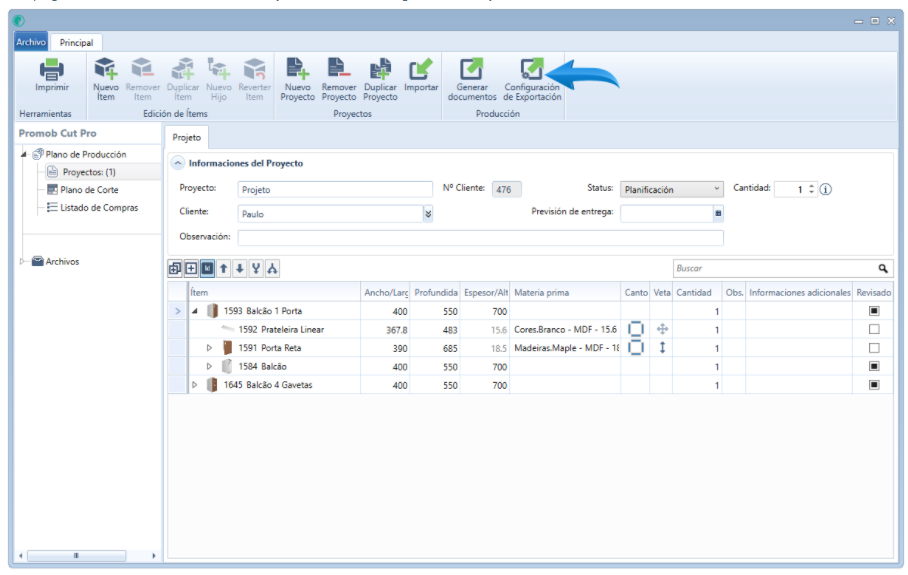Screen dimensions: 908x575
Task: Click the Nuevo Hijo icon
Action: click(x=219, y=68)
